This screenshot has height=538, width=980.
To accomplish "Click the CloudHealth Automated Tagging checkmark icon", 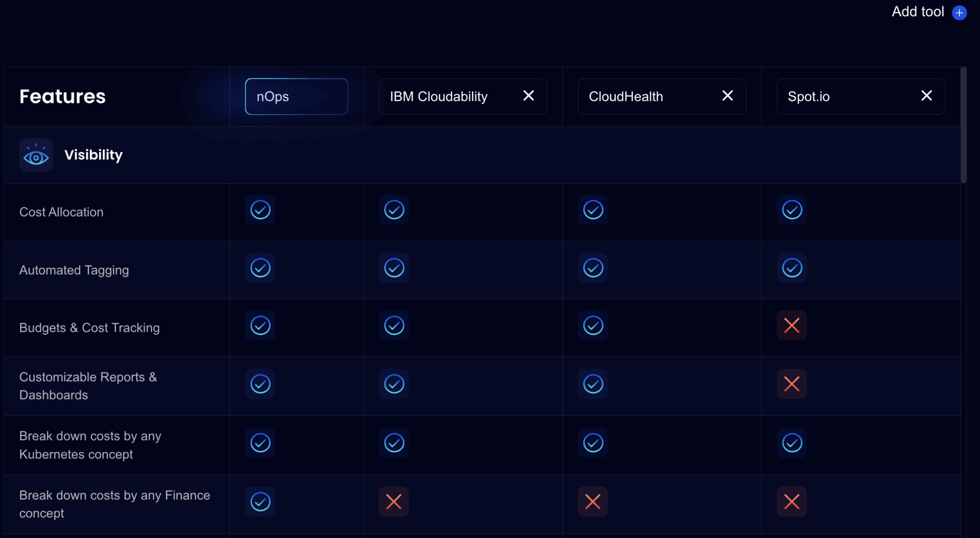I will coord(592,268).
